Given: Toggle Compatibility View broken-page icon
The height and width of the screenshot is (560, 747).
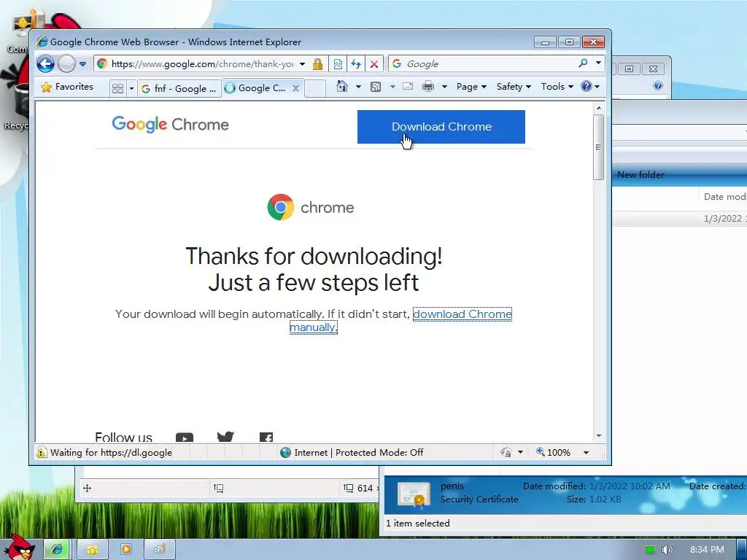Looking at the screenshot, I should (x=338, y=64).
